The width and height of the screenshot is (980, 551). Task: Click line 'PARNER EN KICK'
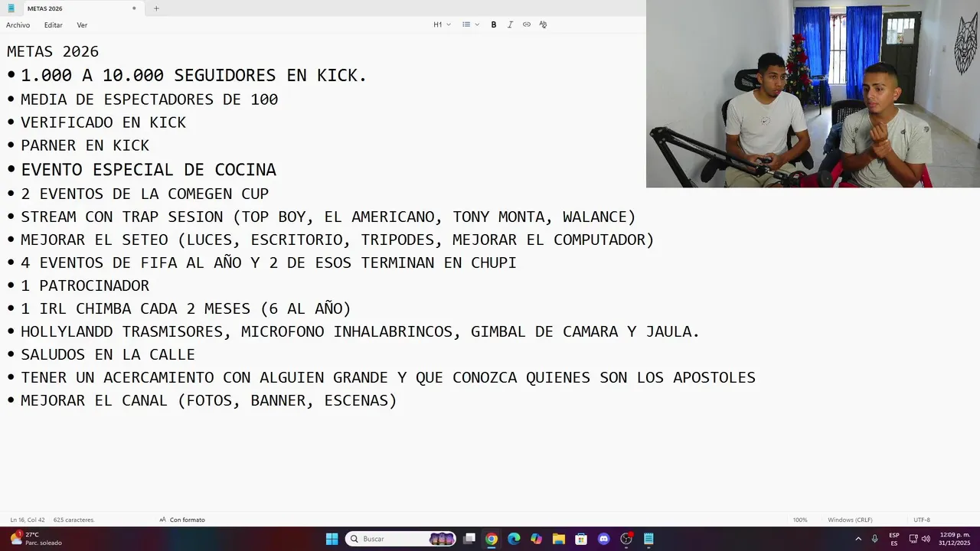(x=85, y=145)
